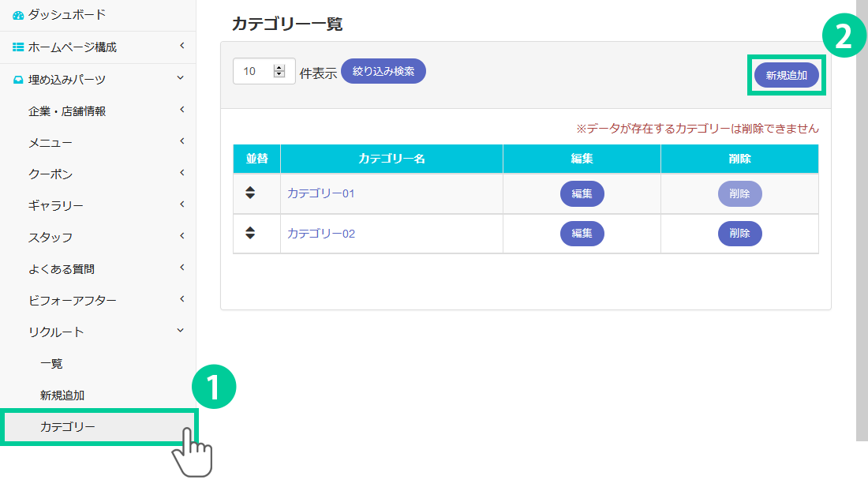Click the 埋め込みパーツ inbox icon
868x491 pixels.
[18, 80]
